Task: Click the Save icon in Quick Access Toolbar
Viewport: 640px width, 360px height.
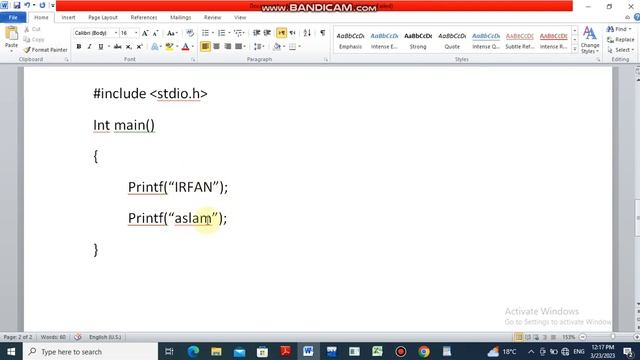Action: click(x=17, y=5)
